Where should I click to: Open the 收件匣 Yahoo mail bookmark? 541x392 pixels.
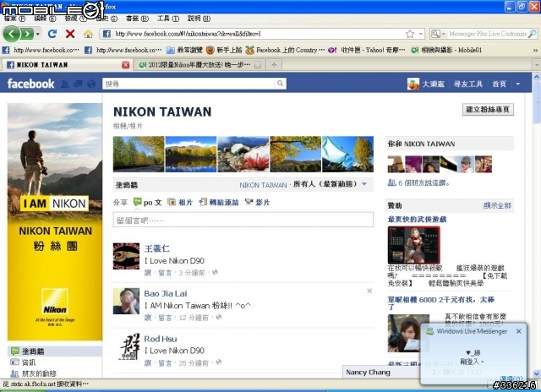click(366, 51)
